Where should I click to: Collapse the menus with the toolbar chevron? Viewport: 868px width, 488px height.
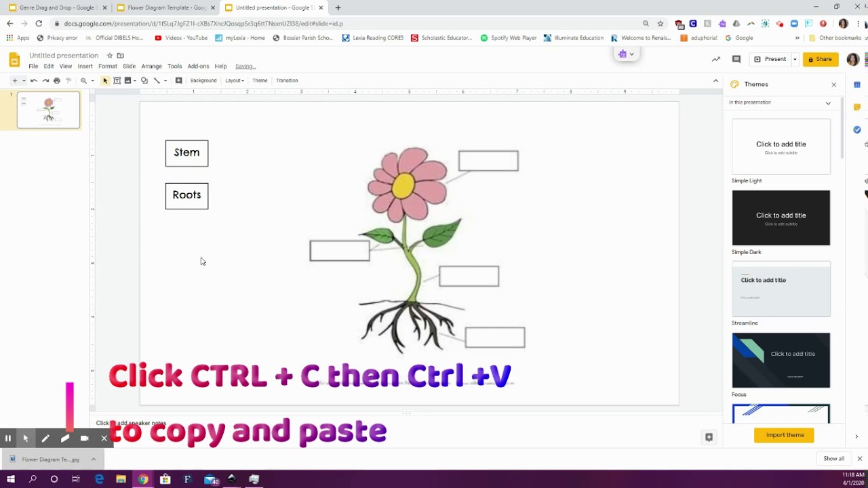click(x=715, y=81)
